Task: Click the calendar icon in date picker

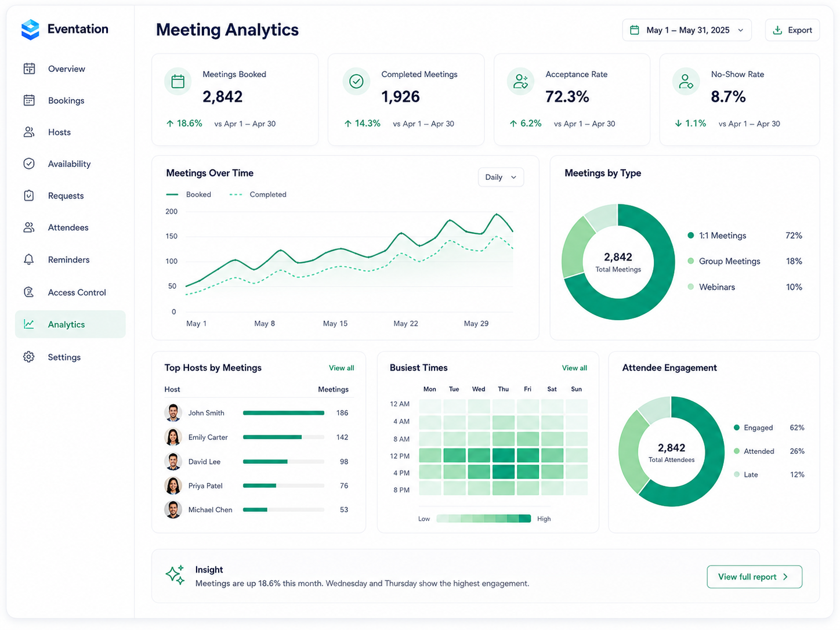Action: (635, 30)
